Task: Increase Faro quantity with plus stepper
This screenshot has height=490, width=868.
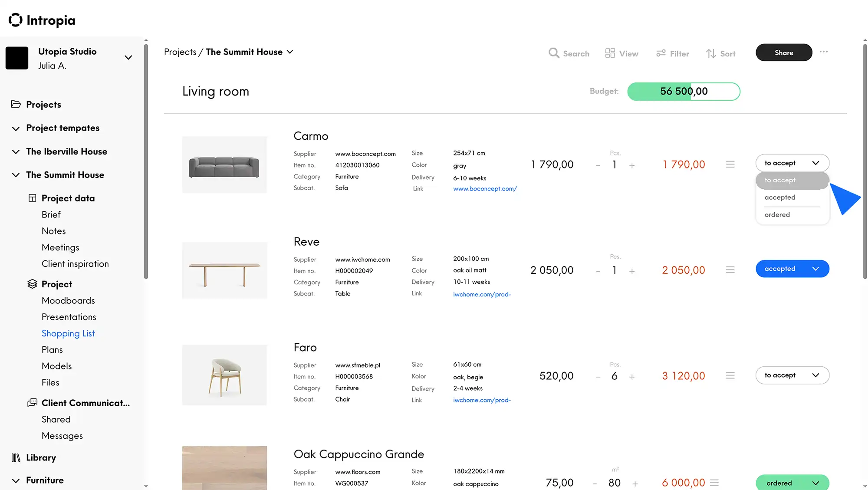Action: coord(632,376)
